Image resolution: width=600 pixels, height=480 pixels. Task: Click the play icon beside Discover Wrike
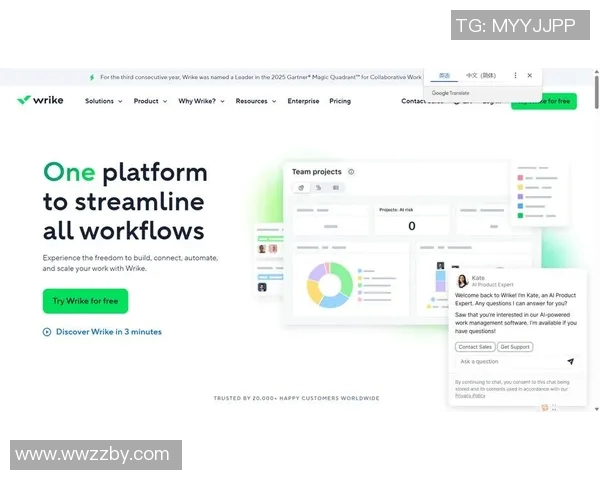pos(47,332)
